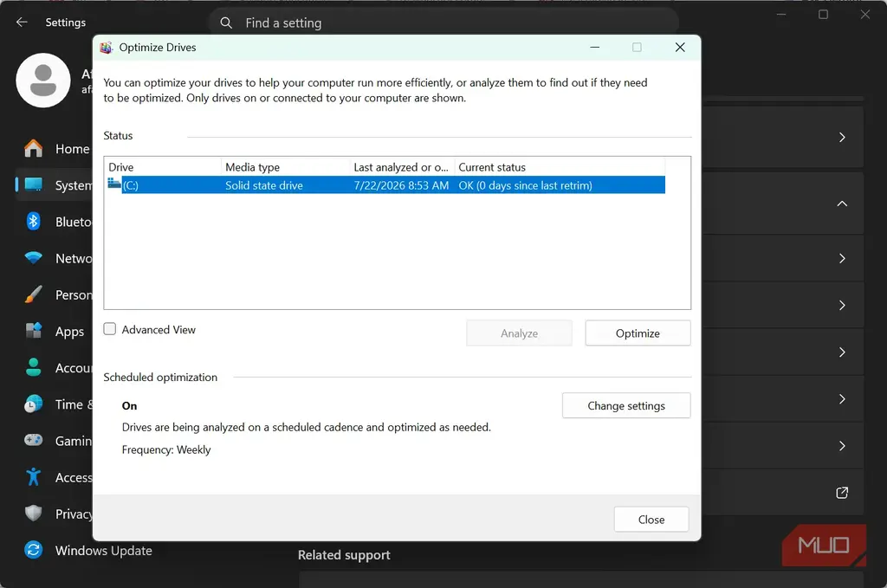
Task: Select 'OK (0 days since last retrim)' cell
Action: [525, 185]
